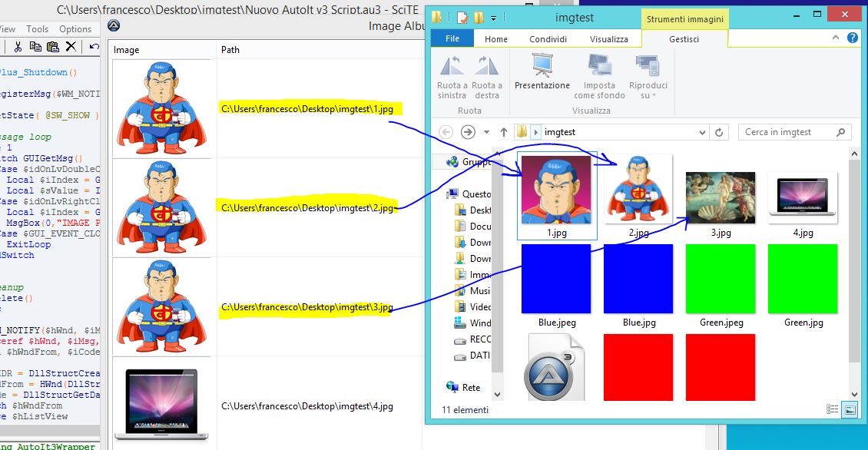The width and height of the screenshot is (868, 450).
Task: Click the Copy icon in SciTE toolbar
Action: 35,47
